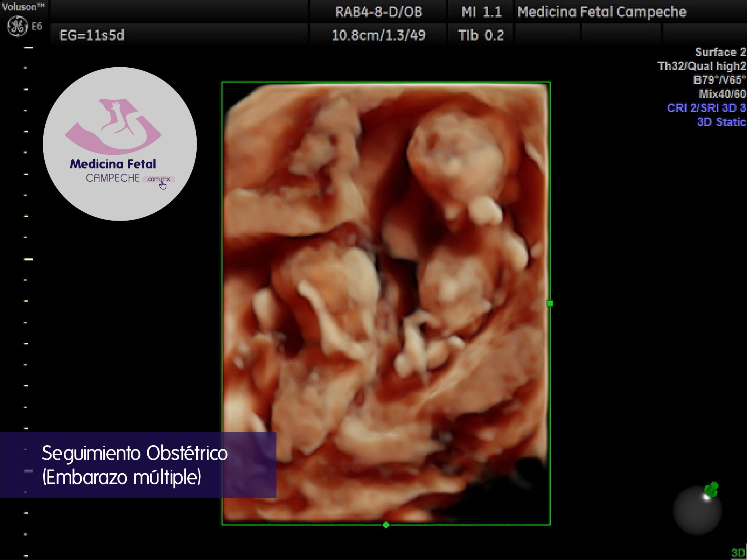Click green handle on render box bottom edge
The height and width of the screenshot is (560, 747).
pyautogui.click(x=386, y=525)
